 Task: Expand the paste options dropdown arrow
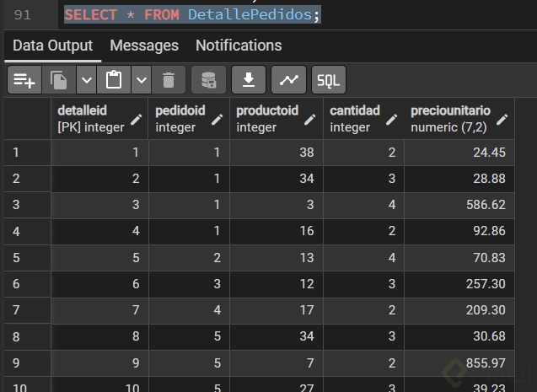[141, 80]
